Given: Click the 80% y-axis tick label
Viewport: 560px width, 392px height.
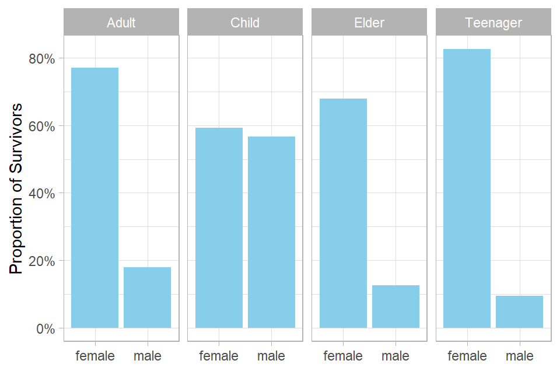Looking at the screenshot, I should point(41,59).
